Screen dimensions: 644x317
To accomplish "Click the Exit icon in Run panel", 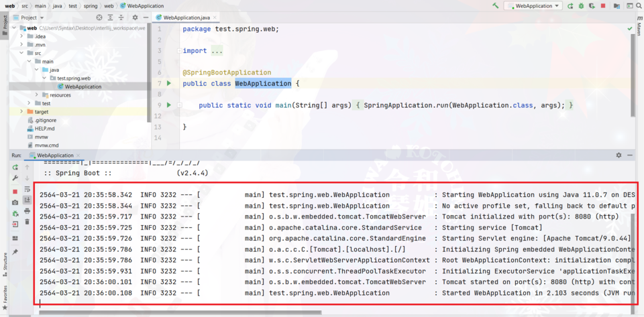I will pyautogui.click(x=15, y=225).
